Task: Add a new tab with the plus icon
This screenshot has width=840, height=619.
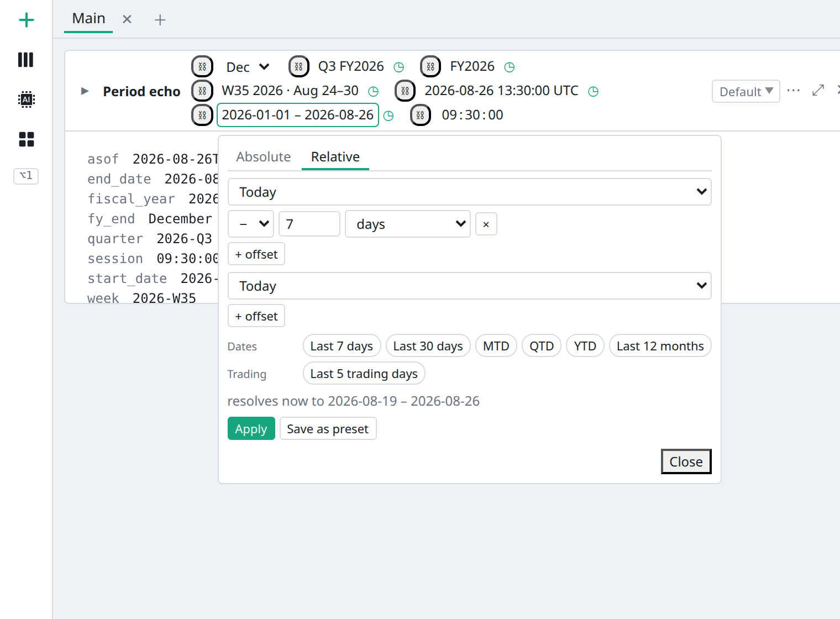Action: pos(160,20)
